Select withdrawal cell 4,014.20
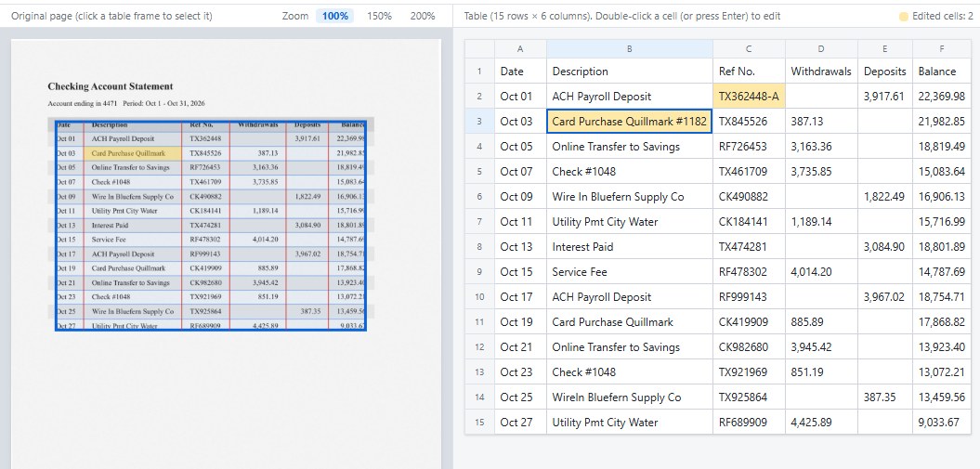 pos(821,272)
